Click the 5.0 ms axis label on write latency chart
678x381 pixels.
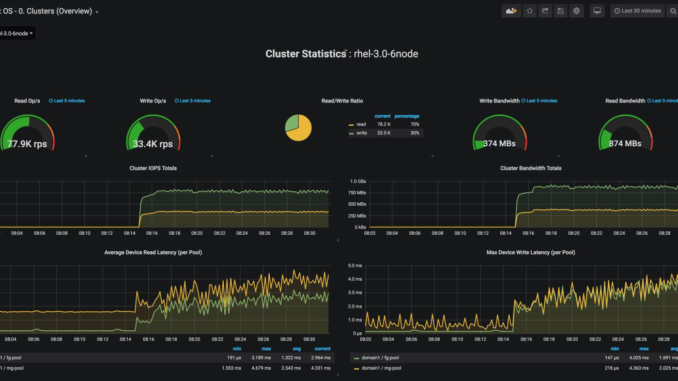point(355,266)
